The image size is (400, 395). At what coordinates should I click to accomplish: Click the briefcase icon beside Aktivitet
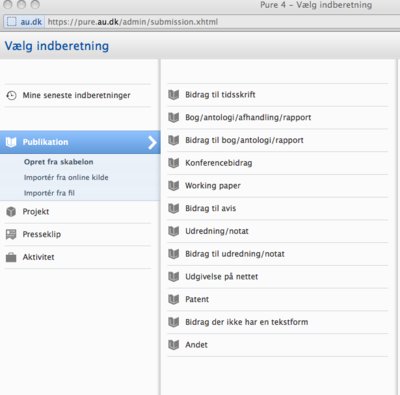point(11,257)
